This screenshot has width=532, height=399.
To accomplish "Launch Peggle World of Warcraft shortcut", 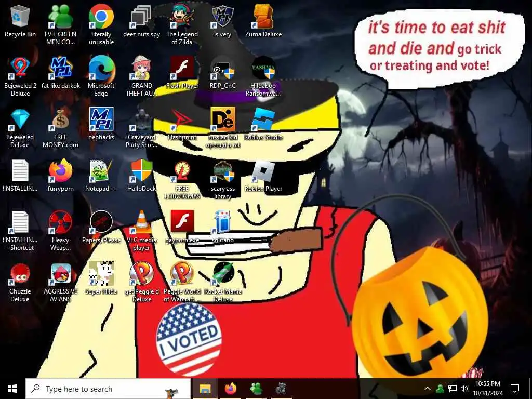I will click(182, 283).
